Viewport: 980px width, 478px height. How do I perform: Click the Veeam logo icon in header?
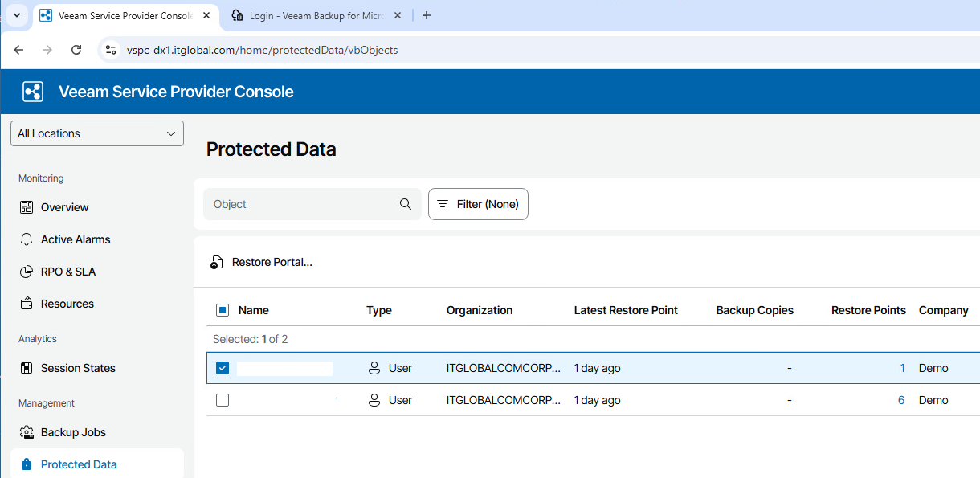(33, 92)
